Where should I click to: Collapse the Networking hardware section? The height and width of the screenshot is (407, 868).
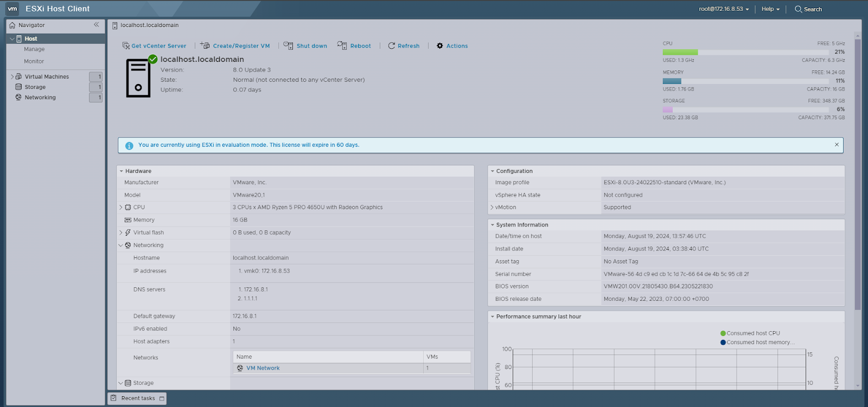point(121,245)
